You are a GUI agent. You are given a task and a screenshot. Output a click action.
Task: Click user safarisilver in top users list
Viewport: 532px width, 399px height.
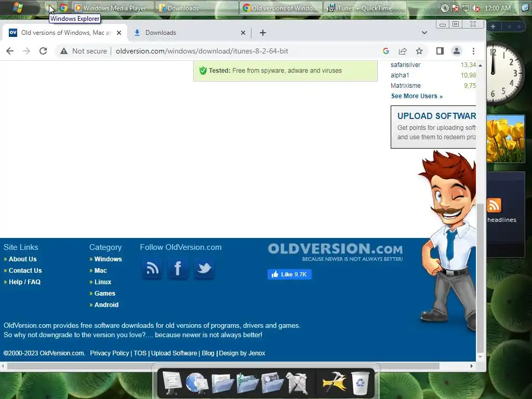(x=405, y=65)
